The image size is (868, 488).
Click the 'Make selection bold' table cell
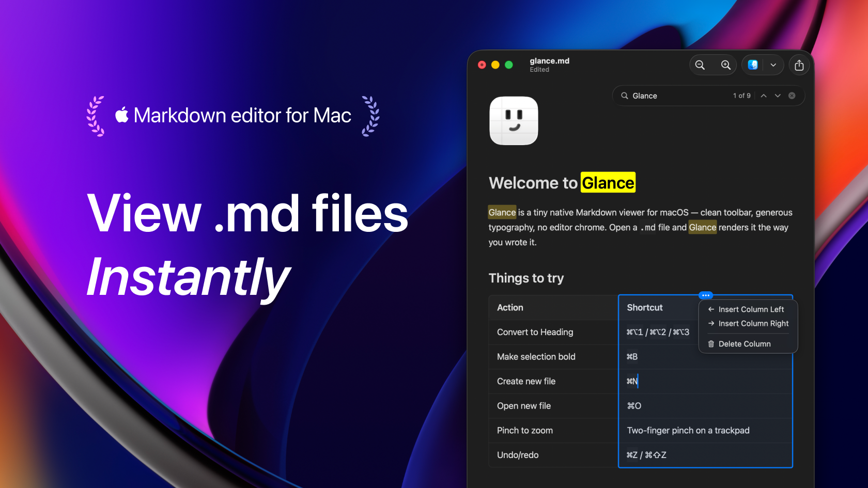point(553,357)
